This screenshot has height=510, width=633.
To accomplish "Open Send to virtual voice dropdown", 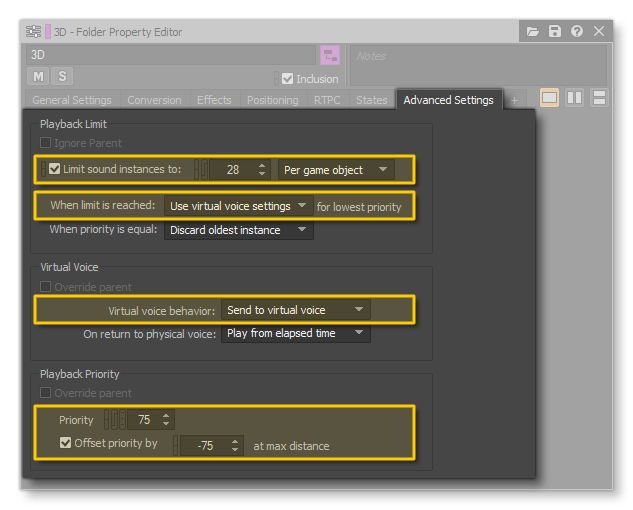I will [x=295, y=310].
